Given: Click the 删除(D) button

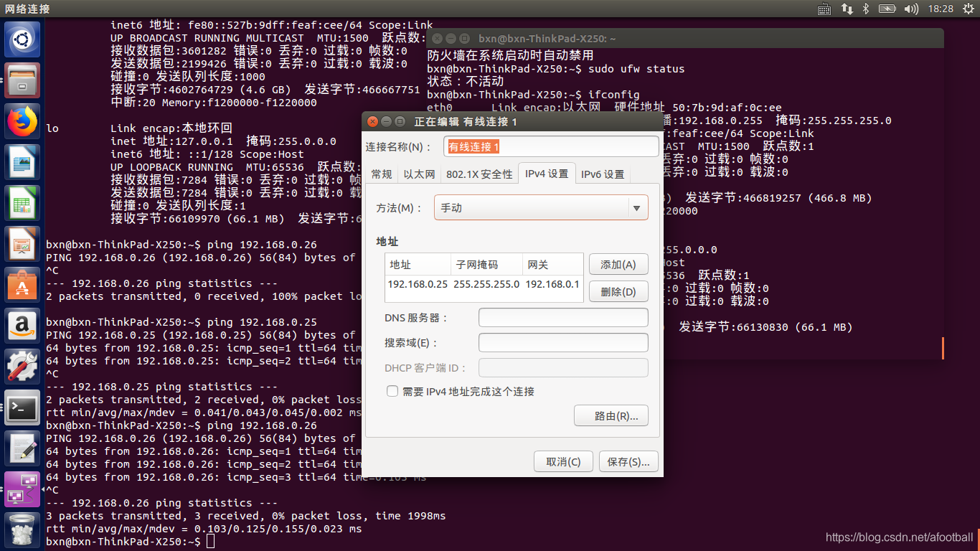Looking at the screenshot, I should tap(618, 291).
